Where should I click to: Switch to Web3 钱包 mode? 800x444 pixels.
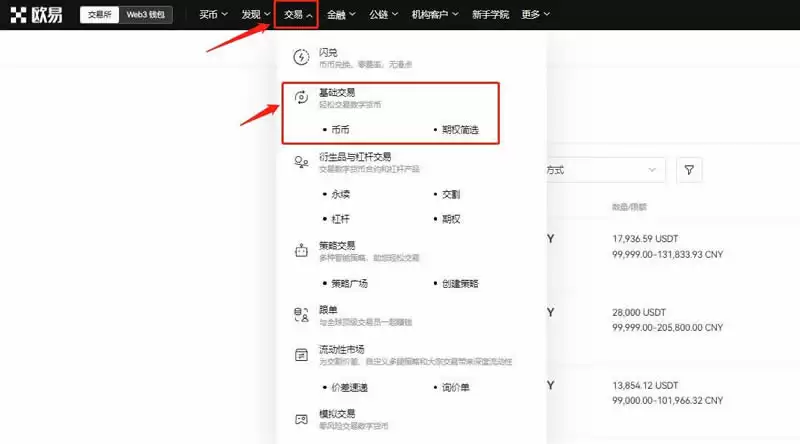coord(147,15)
